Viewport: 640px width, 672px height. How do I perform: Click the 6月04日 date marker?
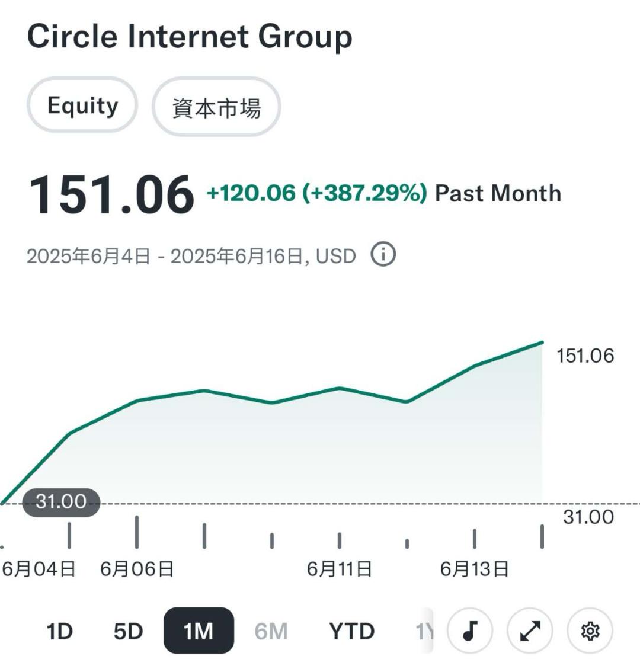click(x=39, y=569)
